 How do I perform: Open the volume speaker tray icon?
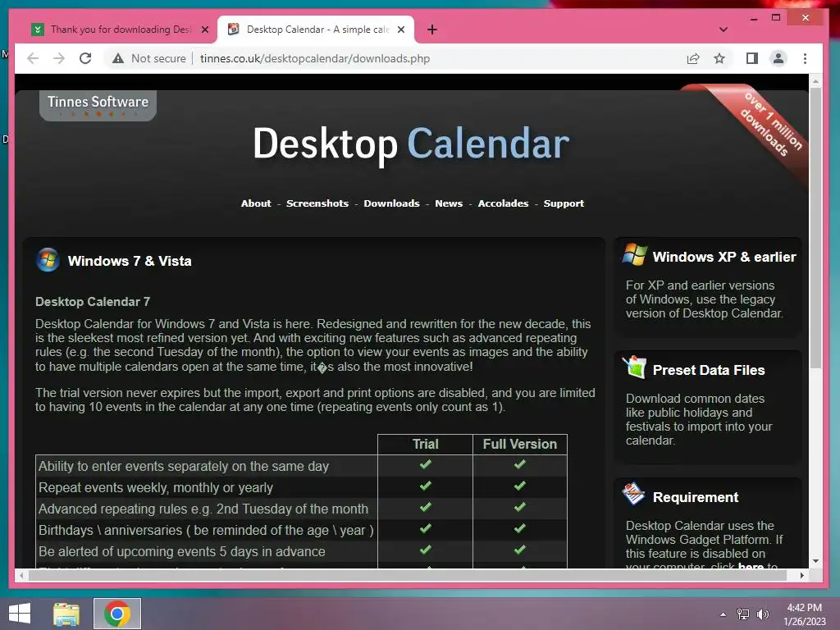[x=763, y=614]
